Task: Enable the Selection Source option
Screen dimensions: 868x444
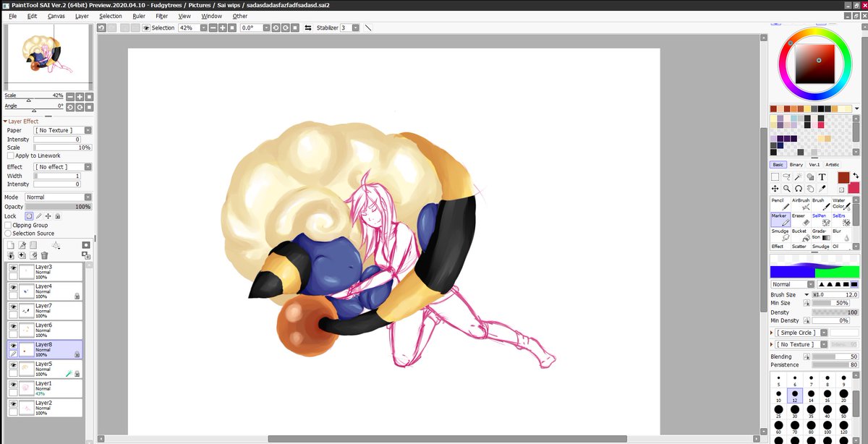Action: point(8,234)
